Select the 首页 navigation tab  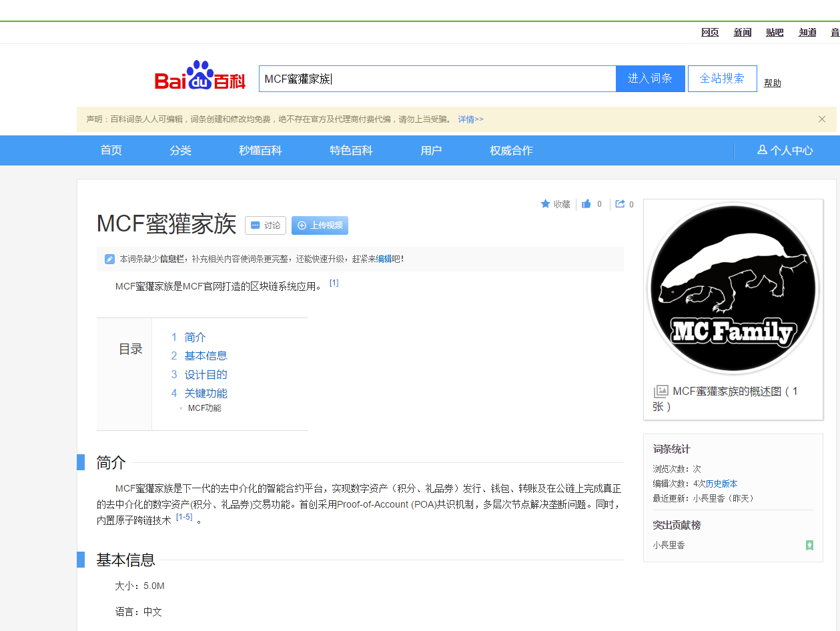[x=111, y=151]
